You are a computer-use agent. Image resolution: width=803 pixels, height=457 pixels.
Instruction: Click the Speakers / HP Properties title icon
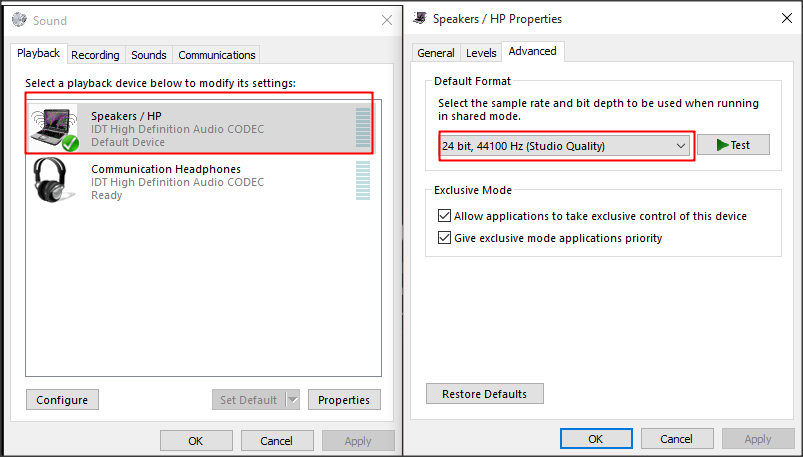coord(420,18)
